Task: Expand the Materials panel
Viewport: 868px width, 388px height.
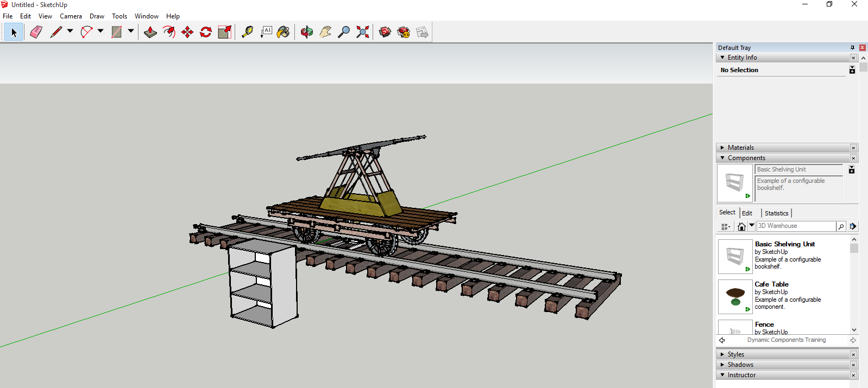Action: 741,148
